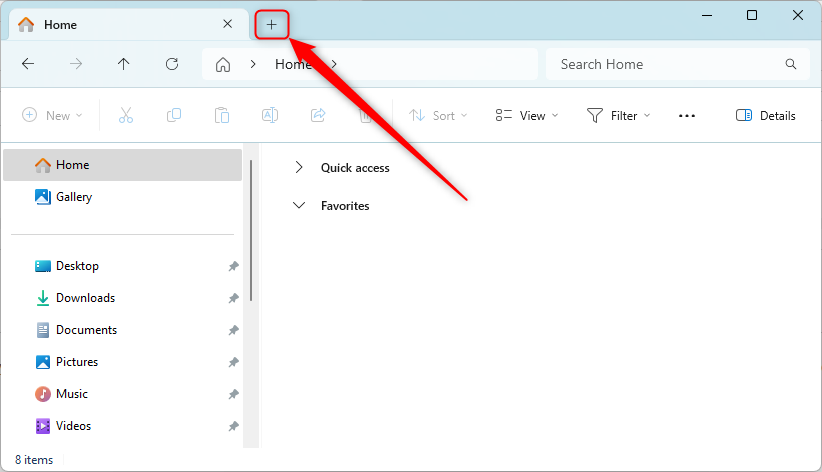Close the File Explorer window
822x472 pixels.
pos(797,16)
